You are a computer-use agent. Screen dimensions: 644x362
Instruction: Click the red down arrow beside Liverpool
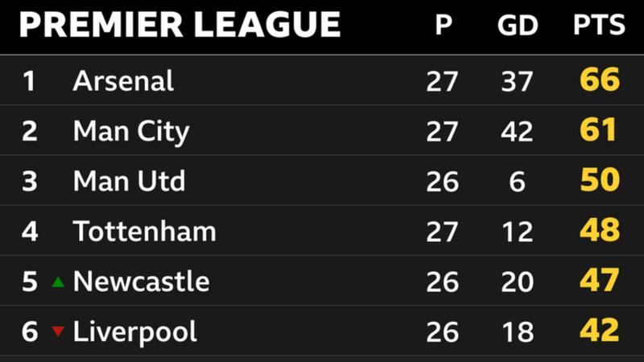click(58, 331)
